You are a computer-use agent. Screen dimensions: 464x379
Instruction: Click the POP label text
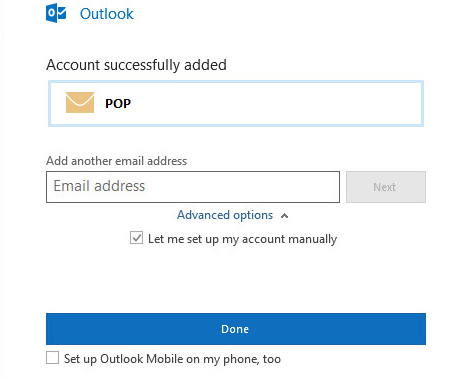(x=118, y=104)
